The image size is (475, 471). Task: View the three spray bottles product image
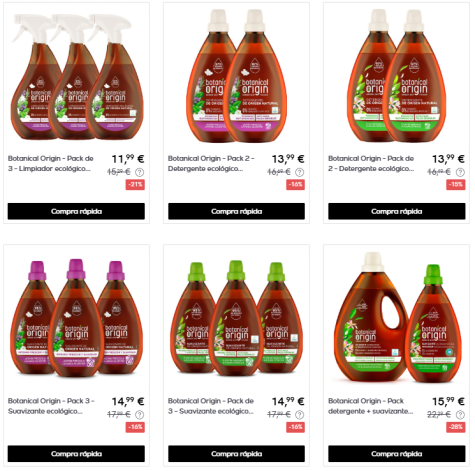pyautogui.click(x=76, y=77)
